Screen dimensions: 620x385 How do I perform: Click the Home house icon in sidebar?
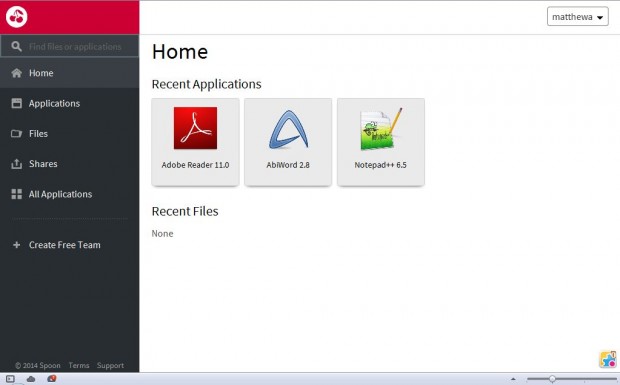[17, 73]
